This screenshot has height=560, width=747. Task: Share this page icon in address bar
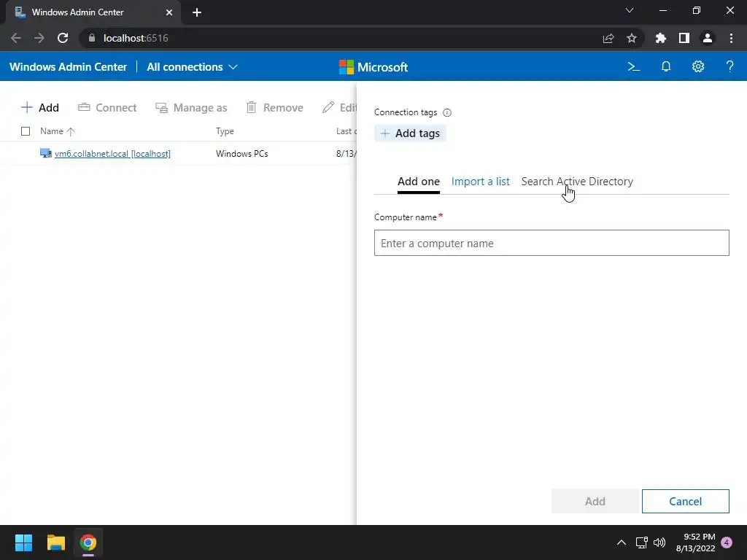coord(608,38)
